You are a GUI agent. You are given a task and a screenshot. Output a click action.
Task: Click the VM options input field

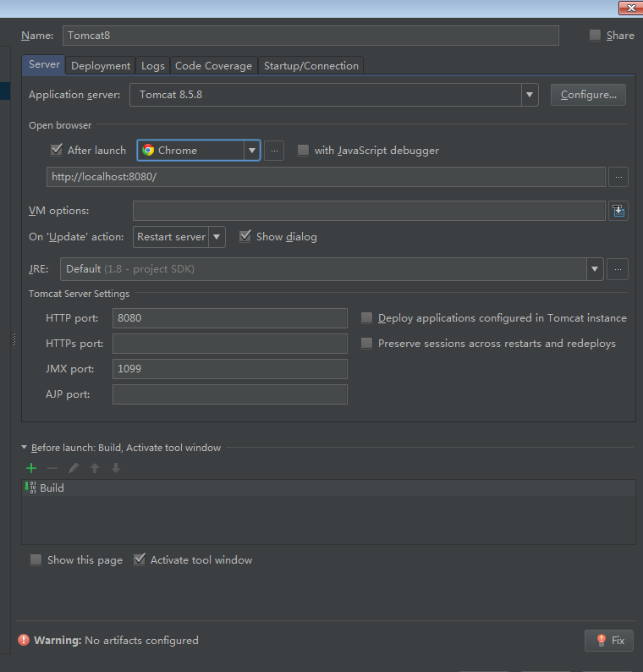coord(369,211)
